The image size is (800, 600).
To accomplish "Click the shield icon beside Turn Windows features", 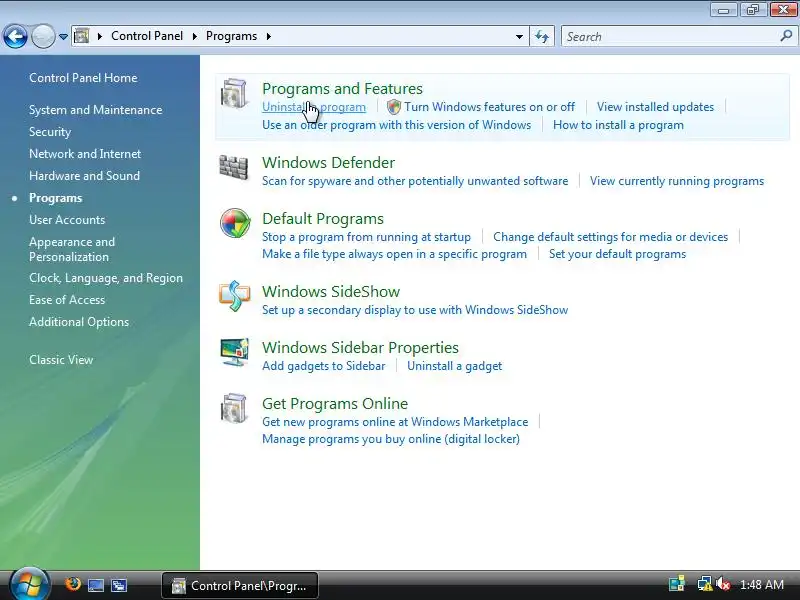I will [x=394, y=107].
